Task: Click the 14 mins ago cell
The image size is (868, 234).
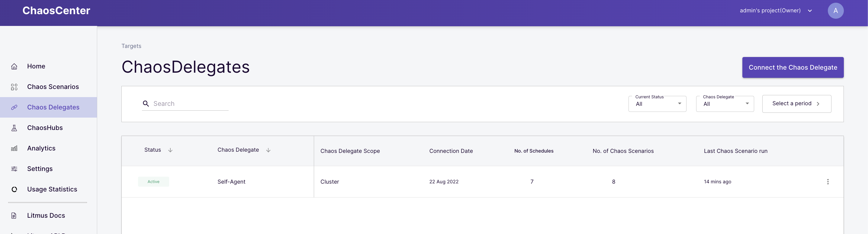Action: pos(717,182)
